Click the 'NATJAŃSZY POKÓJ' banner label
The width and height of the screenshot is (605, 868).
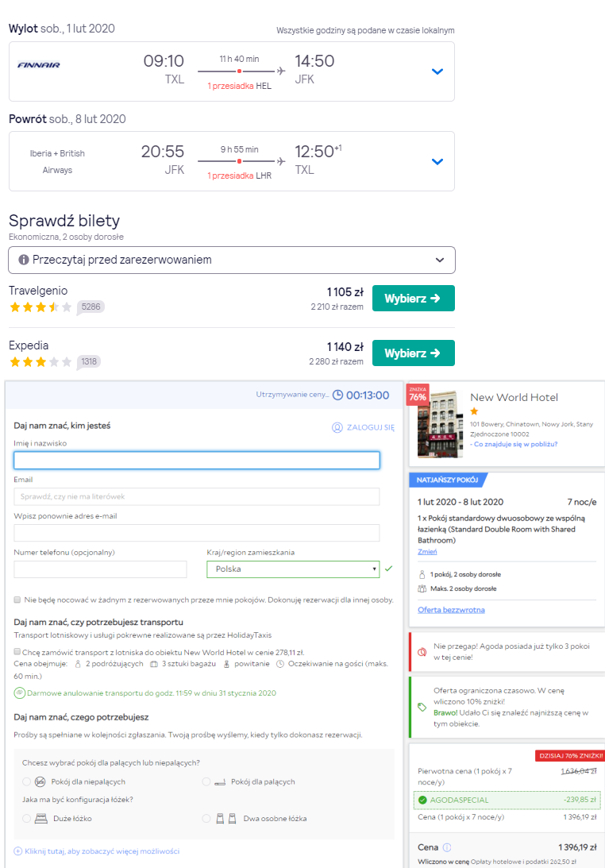[x=447, y=480]
